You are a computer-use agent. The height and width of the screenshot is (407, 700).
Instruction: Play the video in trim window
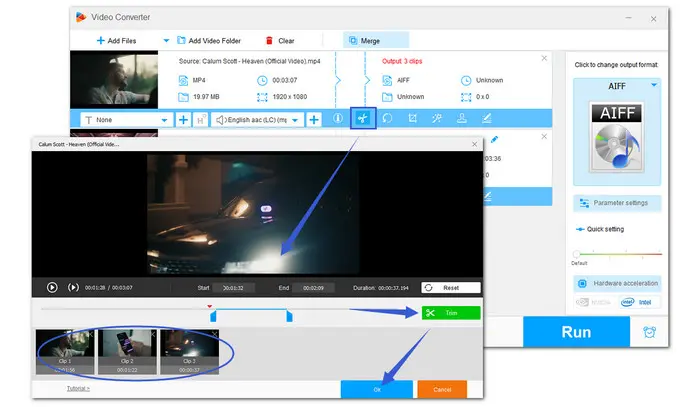(52, 287)
